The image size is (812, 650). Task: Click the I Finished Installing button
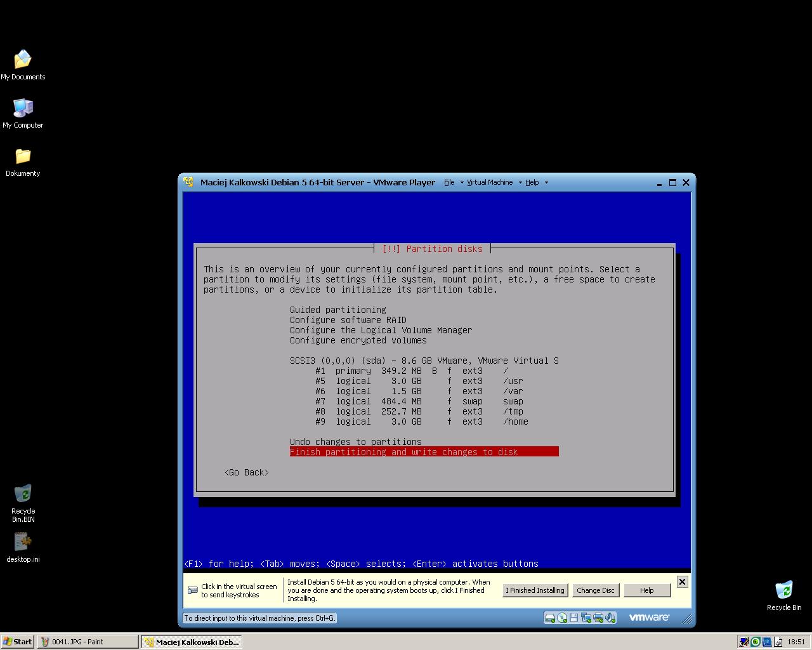tap(535, 590)
